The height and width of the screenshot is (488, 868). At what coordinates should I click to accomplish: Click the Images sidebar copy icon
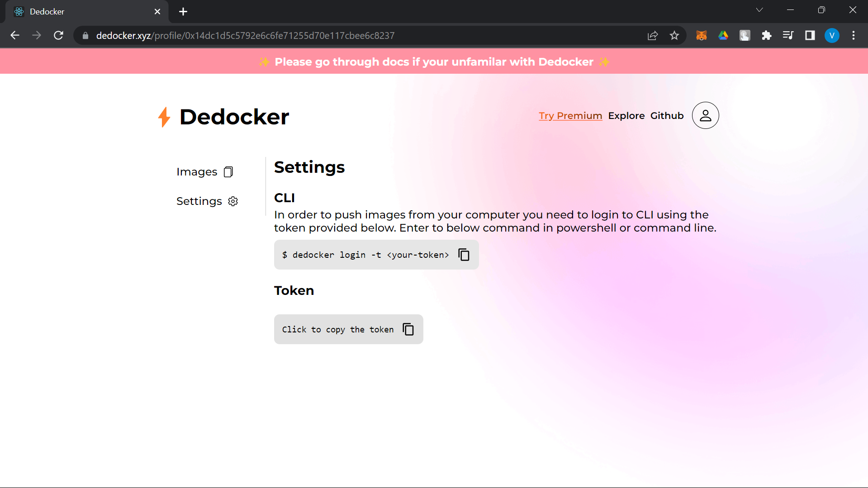point(228,172)
